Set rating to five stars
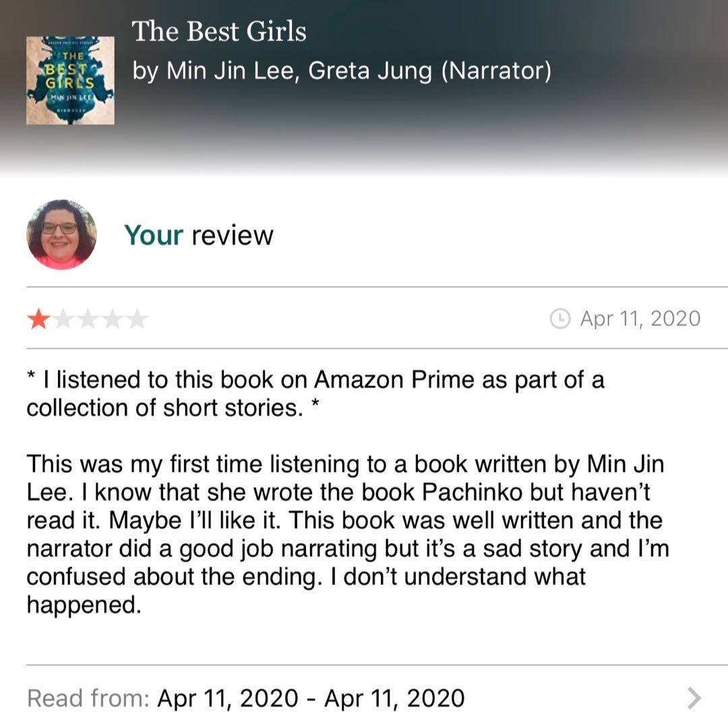728x728 pixels. tap(137, 319)
